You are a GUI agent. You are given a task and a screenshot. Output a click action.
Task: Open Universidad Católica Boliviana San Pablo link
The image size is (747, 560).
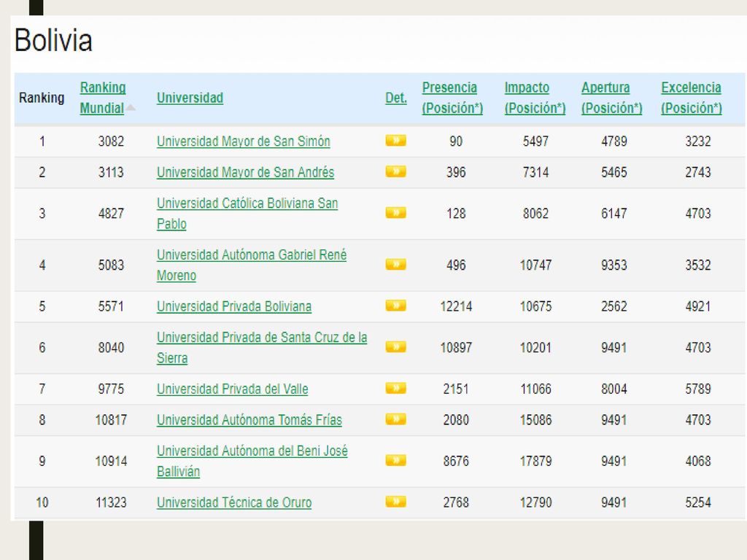[x=247, y=214]
